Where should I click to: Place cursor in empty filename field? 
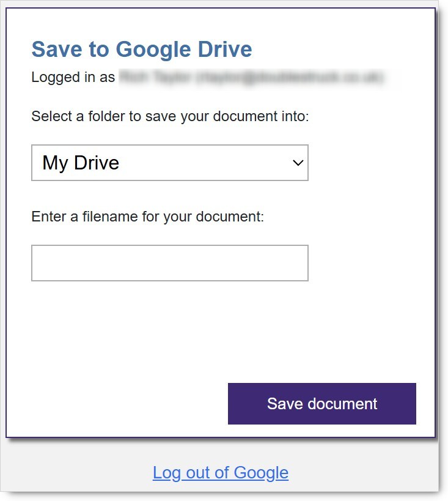pyautogui.click(x=169, y=263)
